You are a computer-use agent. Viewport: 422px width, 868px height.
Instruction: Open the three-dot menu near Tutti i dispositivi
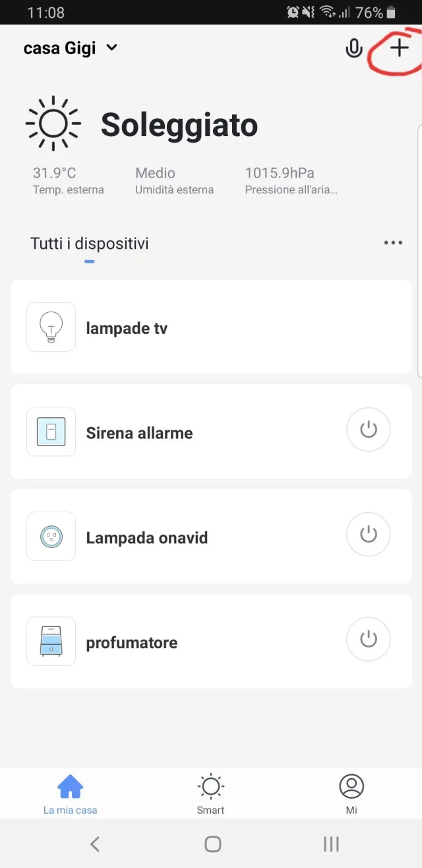click(x=393, y=242)
